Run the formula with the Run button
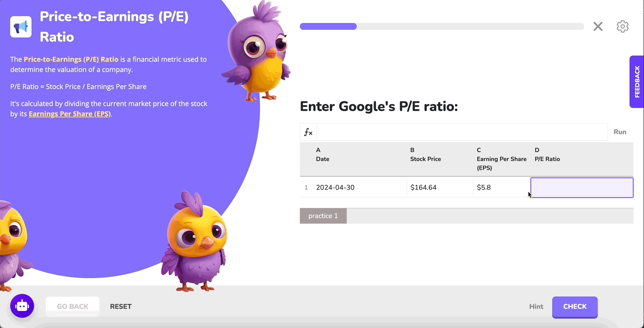Viewport: 644px width, 328px height. [x=620, y=132]
